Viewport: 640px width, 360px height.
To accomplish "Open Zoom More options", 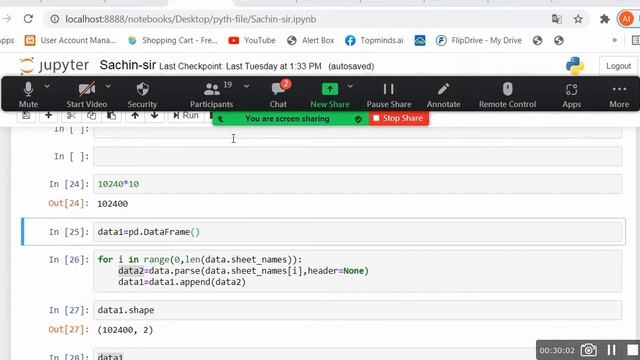I will pyautogui.click(x=619, y=95).
